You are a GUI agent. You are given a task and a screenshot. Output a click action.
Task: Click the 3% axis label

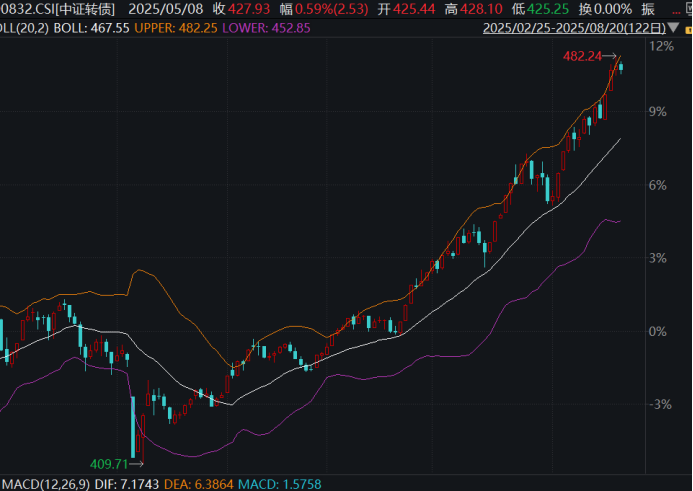tap(658, 258)
